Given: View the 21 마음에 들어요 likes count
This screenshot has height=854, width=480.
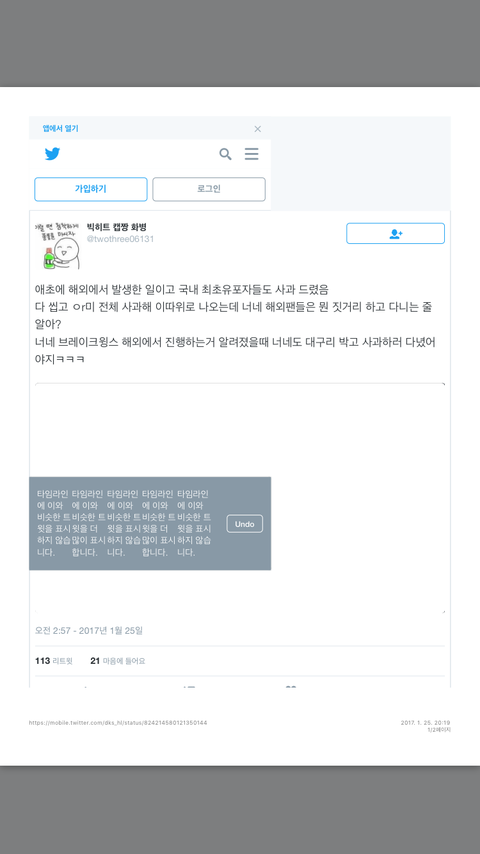Looking at the screenshot, I should pyautogui.click(x=118, y=661).
